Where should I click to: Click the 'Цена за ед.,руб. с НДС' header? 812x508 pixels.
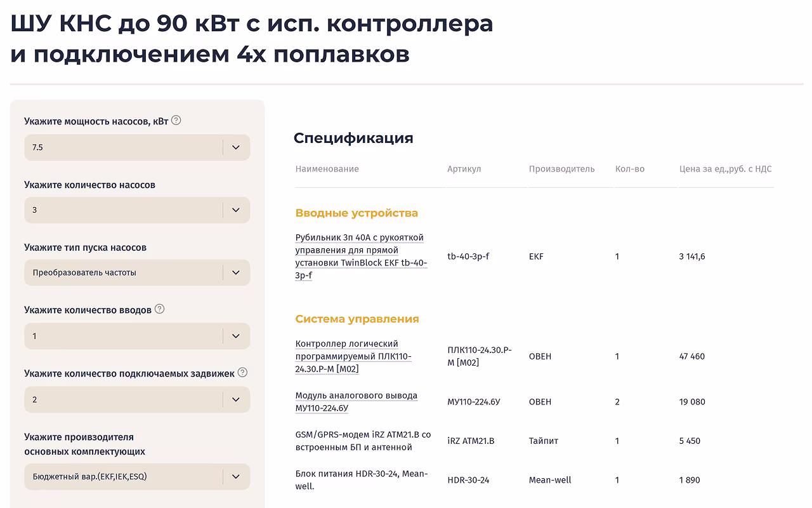click(725, 169)
